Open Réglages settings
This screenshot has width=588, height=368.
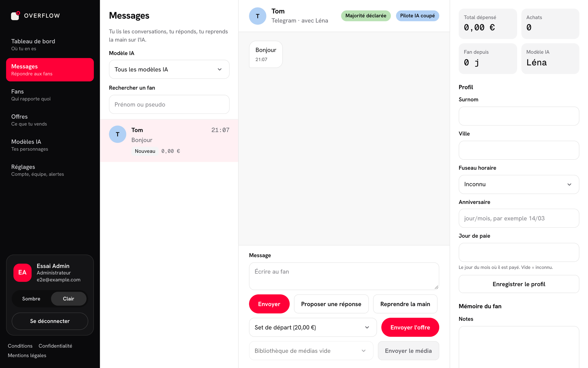50,170
